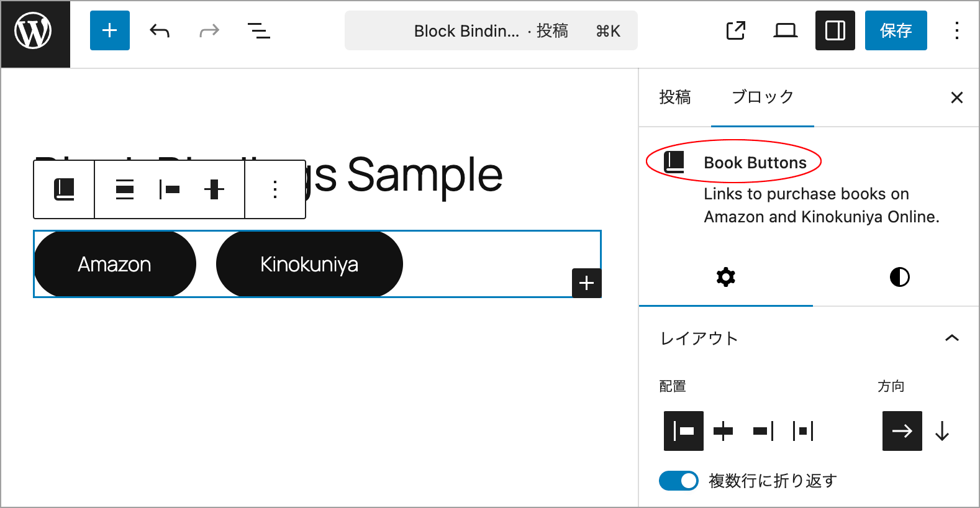Toggle the settings sidebar panel
Viewport: 980px width, 508px height.
pos(835,30)
